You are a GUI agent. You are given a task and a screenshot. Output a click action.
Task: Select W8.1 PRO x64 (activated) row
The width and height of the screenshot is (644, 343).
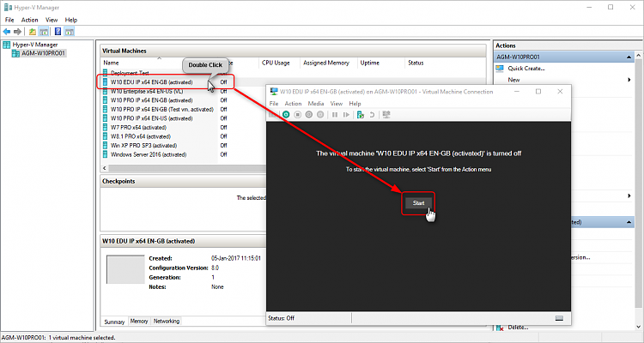click(141, 136)
